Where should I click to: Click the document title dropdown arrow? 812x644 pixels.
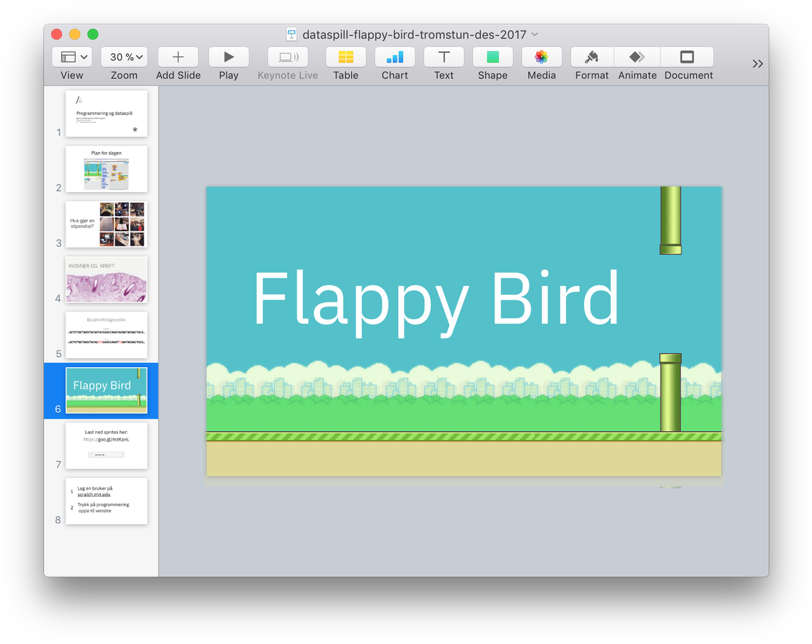(x=535, y=34)
